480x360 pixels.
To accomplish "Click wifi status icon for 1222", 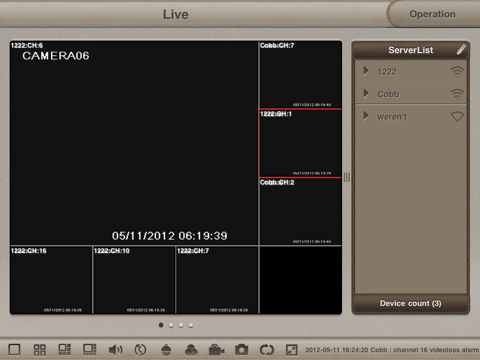I will click(x=457, y=71).
